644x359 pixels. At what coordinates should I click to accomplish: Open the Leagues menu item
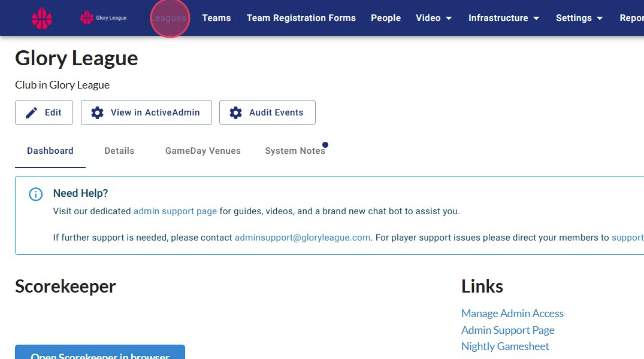[x=169, y=18]
